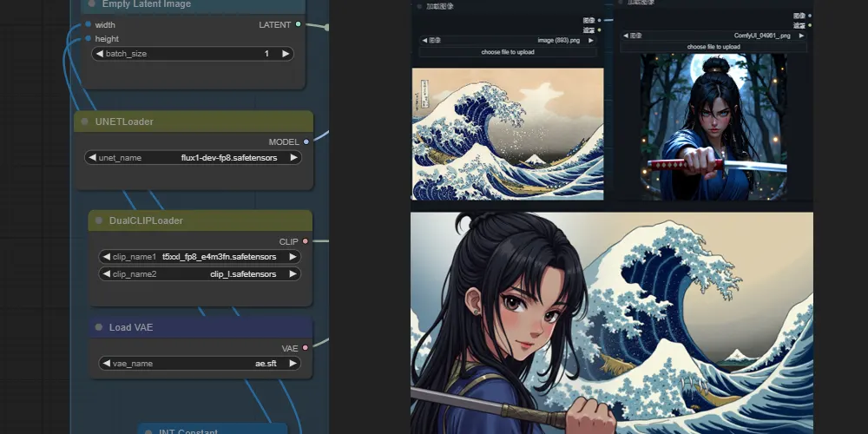Open unet_name dropdown showing flux1-dev-fp8.safetensors
The image size is (868, 434).
pos(193,158)
